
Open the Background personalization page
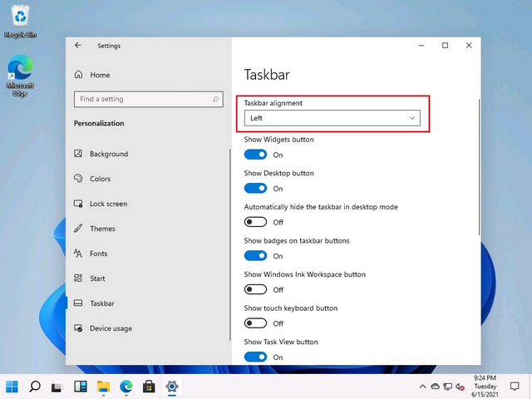(108, 154)
